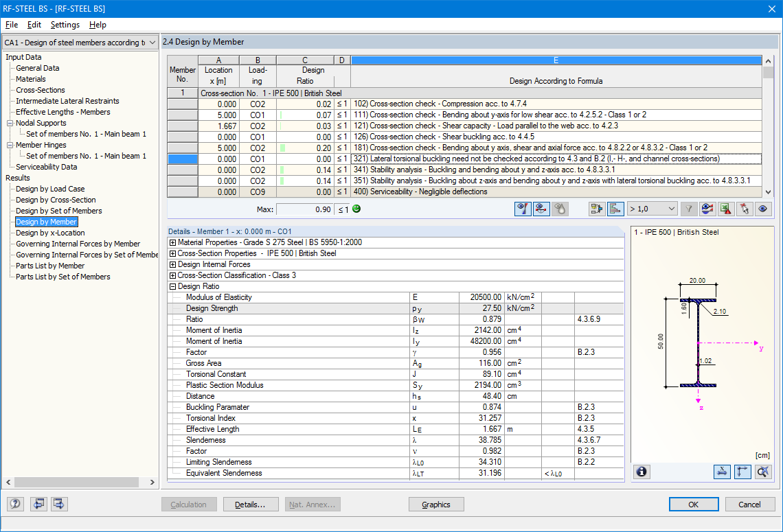Open the Settings menu

(x=65, y=25)
